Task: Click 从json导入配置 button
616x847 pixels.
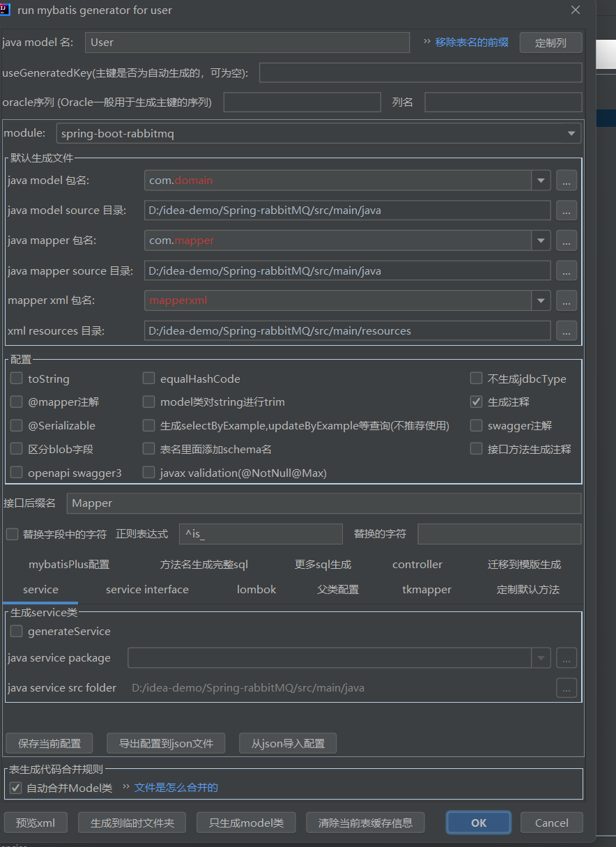Action: point(288,743)
